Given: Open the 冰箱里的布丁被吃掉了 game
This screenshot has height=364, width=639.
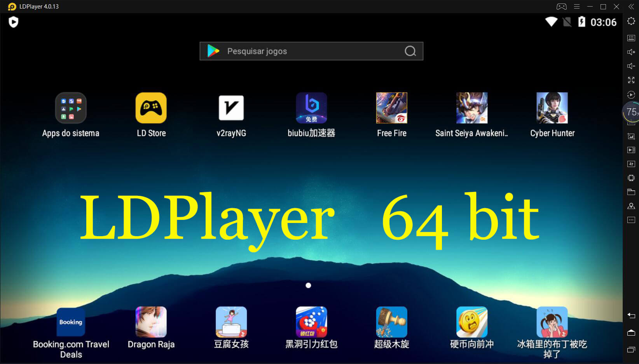Looking at the screenshot, I should click(x=552, y=322).
